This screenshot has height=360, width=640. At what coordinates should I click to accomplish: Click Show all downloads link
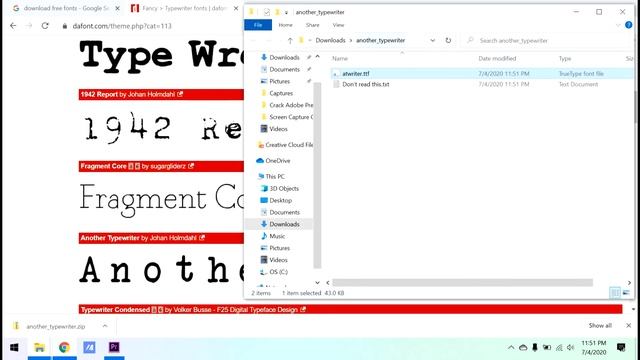click(x=600, y=325)
